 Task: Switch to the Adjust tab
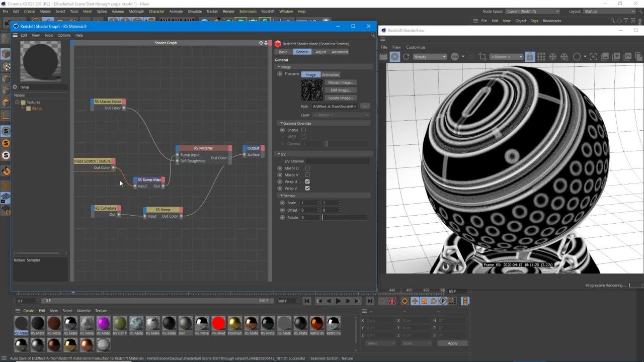point(320,52)
